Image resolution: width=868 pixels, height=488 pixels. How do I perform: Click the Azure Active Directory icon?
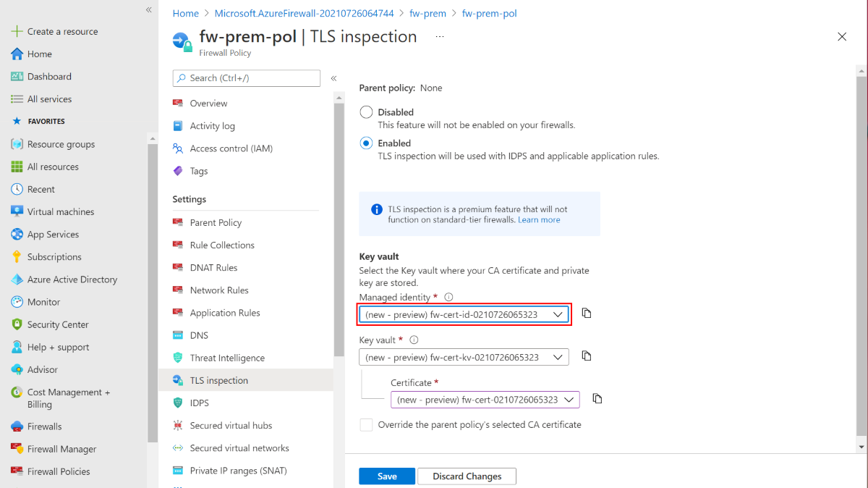[x=17, y=279]
